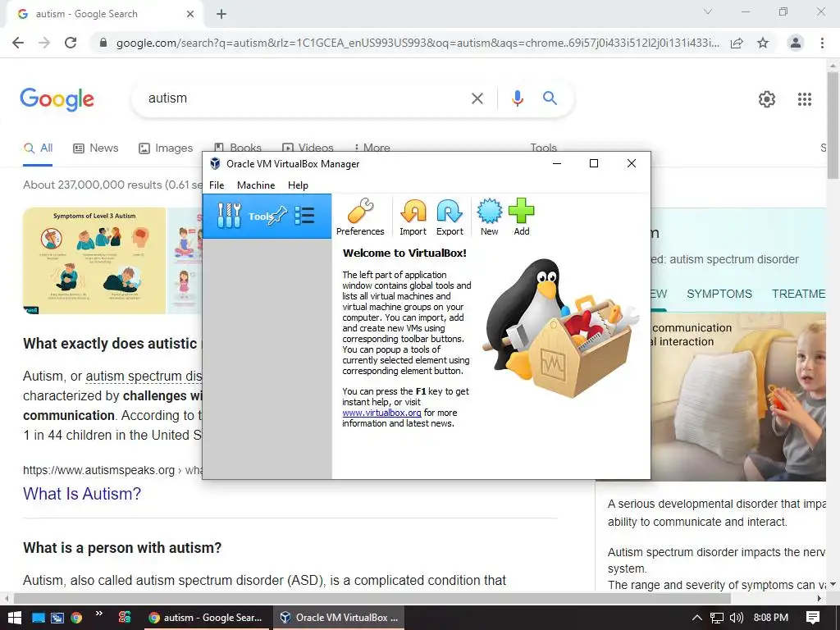
Task: Open a new Chrome tab
Action: (221, 14)
